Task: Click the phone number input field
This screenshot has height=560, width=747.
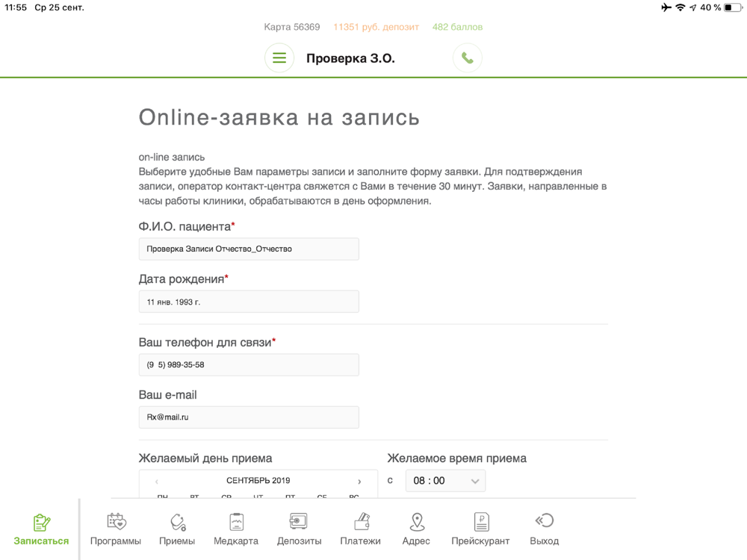Action: coord(249,365)
